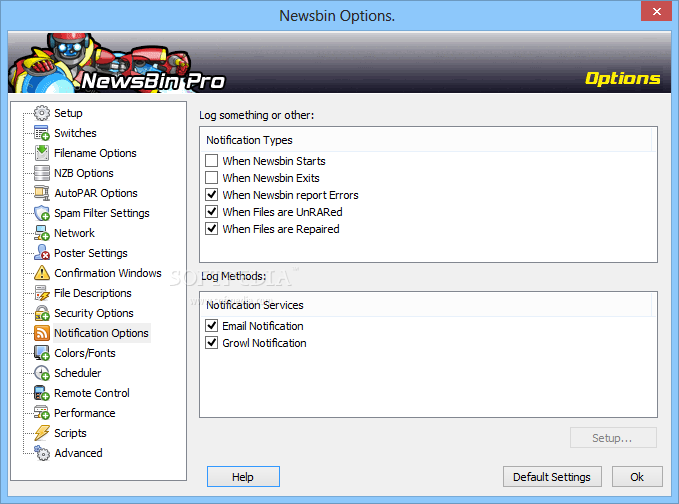Open Poster Settings page
Viewport: 679px width, 504px height.
91,253
